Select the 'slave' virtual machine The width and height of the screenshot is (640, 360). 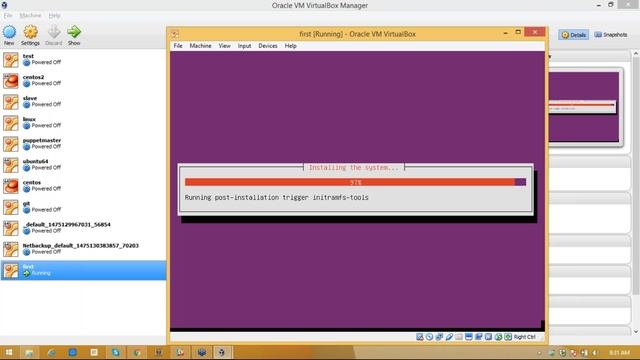coord(83,102)
